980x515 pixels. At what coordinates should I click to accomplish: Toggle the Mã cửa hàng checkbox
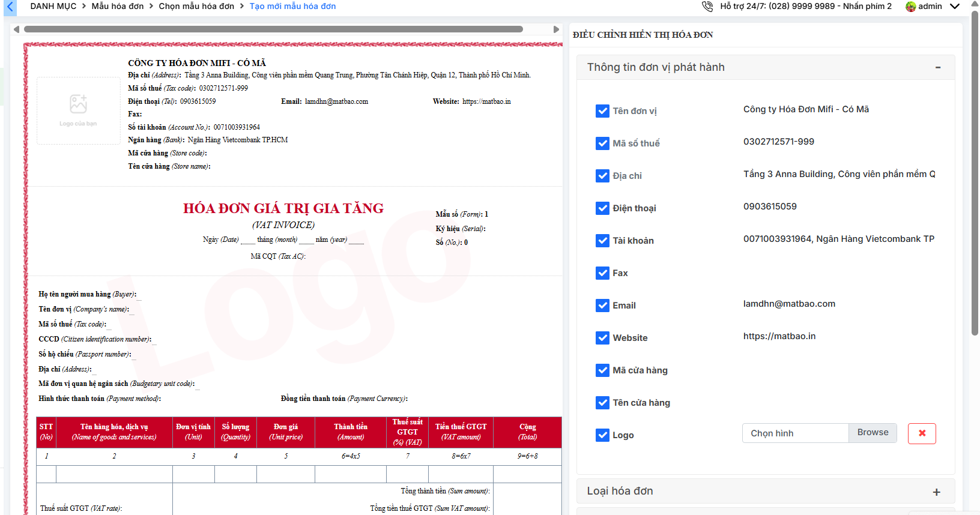(602, 370)
